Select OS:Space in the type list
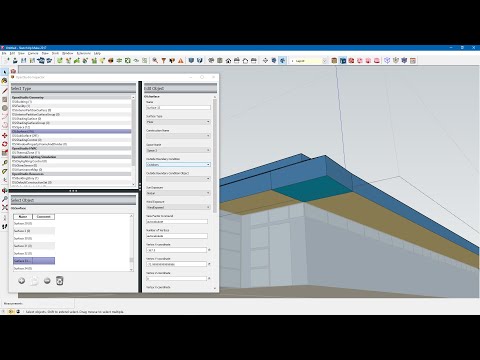Screen dimensions: 480x360 pyautogui.click(x=71, y=127)
